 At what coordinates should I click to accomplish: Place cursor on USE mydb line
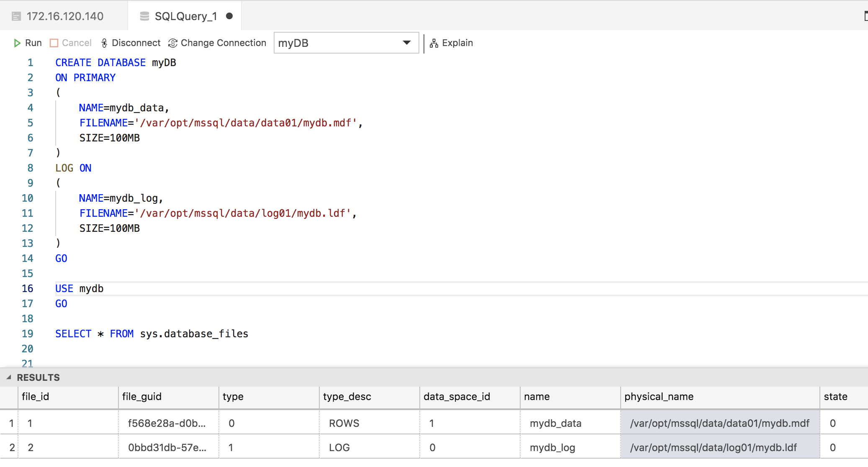(x=91, y=289)
